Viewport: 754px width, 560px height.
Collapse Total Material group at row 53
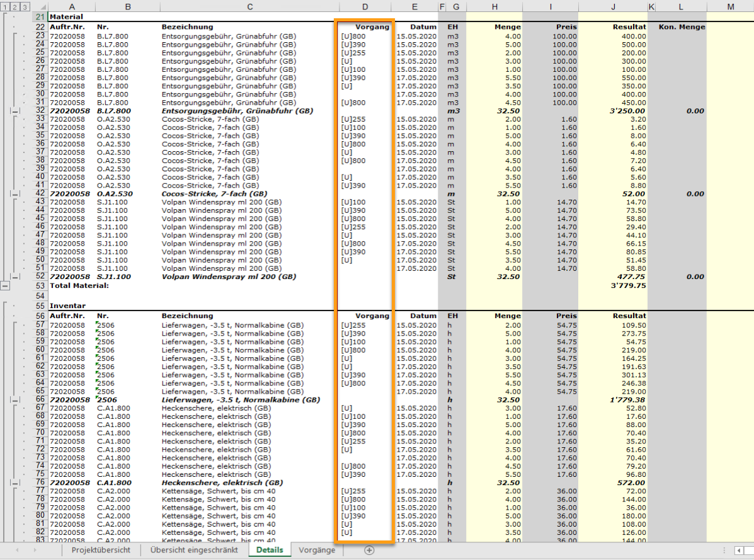[5, 285]
